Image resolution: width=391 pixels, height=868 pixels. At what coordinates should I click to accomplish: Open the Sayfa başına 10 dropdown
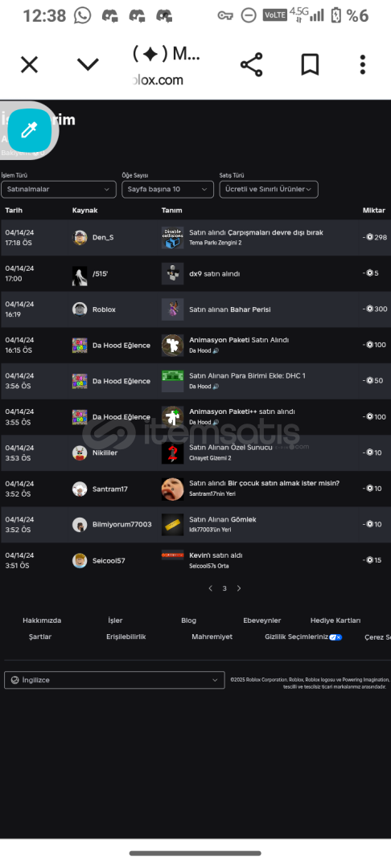[x=168, y=190]
